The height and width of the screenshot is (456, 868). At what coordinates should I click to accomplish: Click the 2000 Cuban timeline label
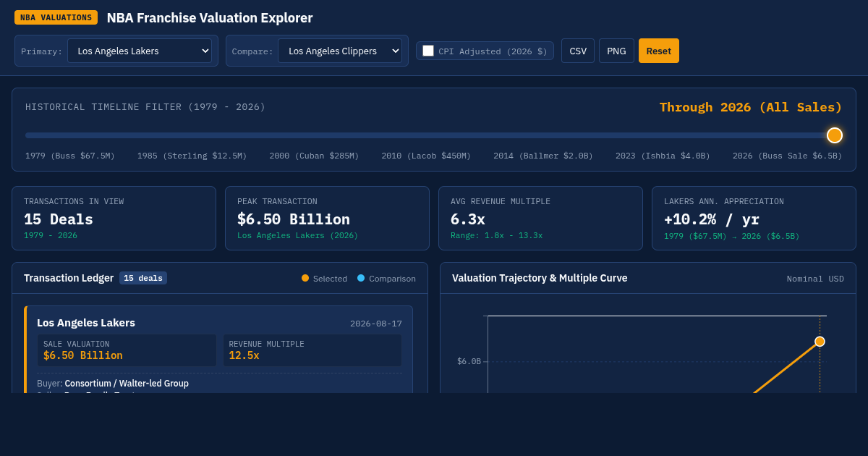[314, 156]
